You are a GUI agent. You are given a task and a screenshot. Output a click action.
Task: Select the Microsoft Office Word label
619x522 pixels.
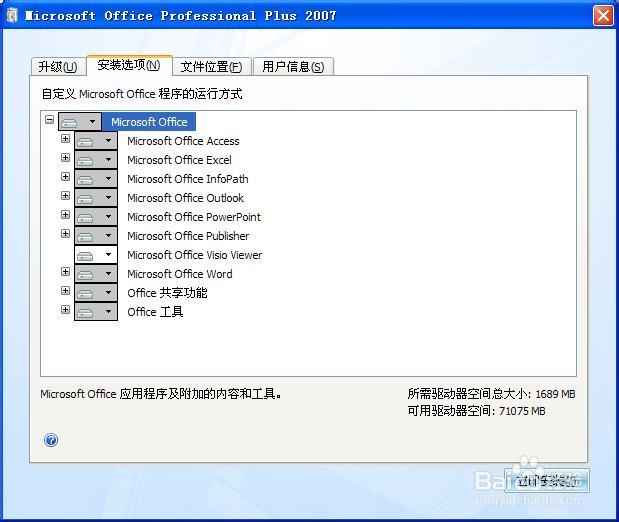(x=180, y=274)
